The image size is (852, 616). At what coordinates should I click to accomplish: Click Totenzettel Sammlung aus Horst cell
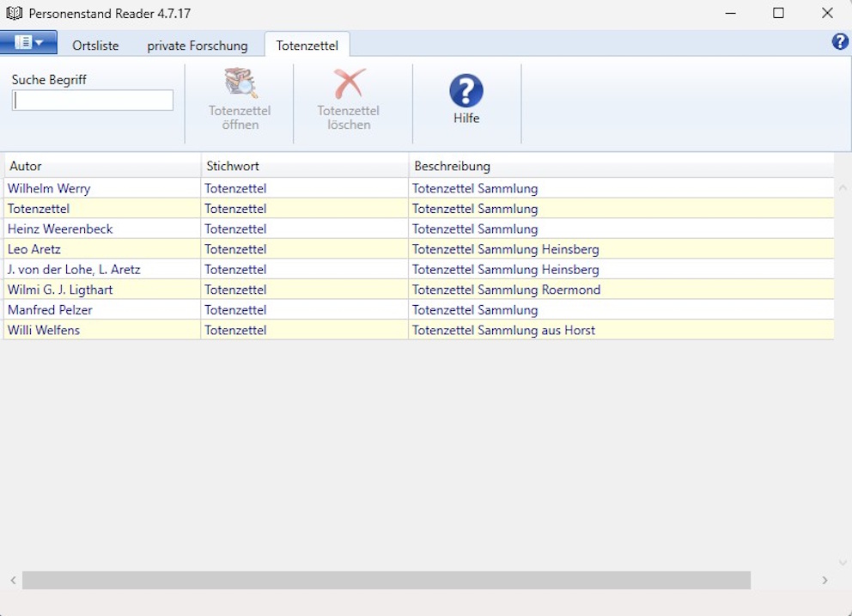(621, 330)
